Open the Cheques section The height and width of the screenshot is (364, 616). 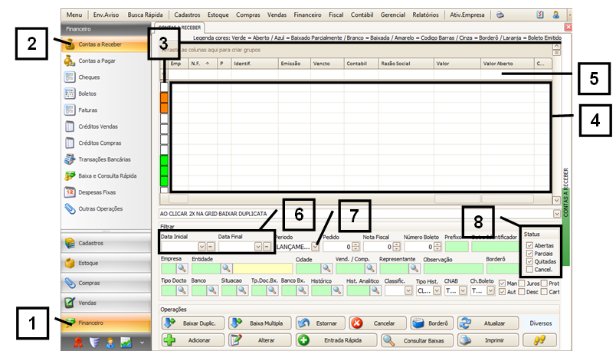click(x=89, y=77)
